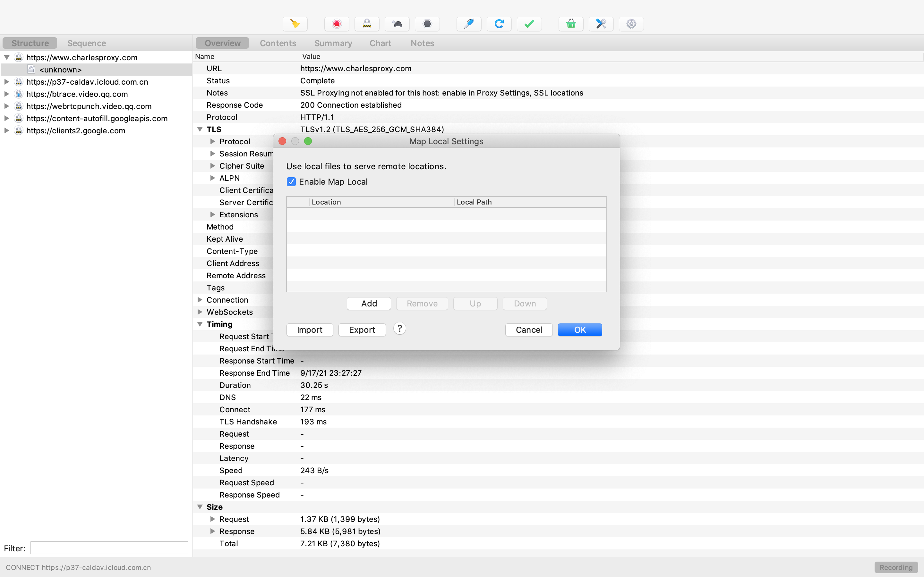Toggle the turtle Throttling icon
The height and width of the screenshot is (577, 924).
[397, 24]
